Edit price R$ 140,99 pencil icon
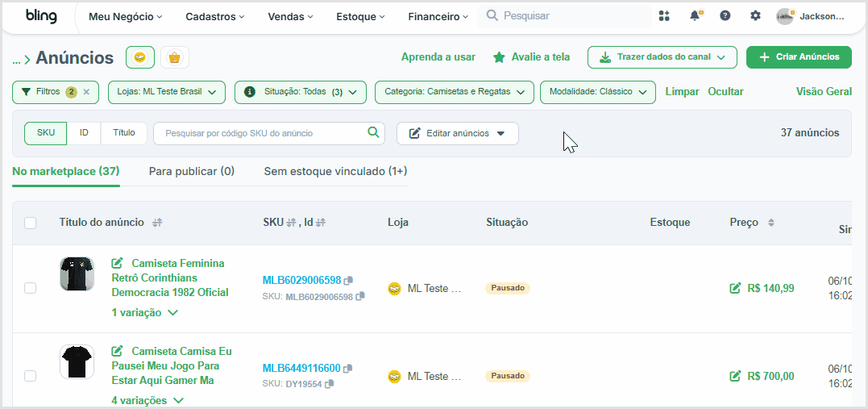This screenshot has width=868, height=409. pos(735,288)
